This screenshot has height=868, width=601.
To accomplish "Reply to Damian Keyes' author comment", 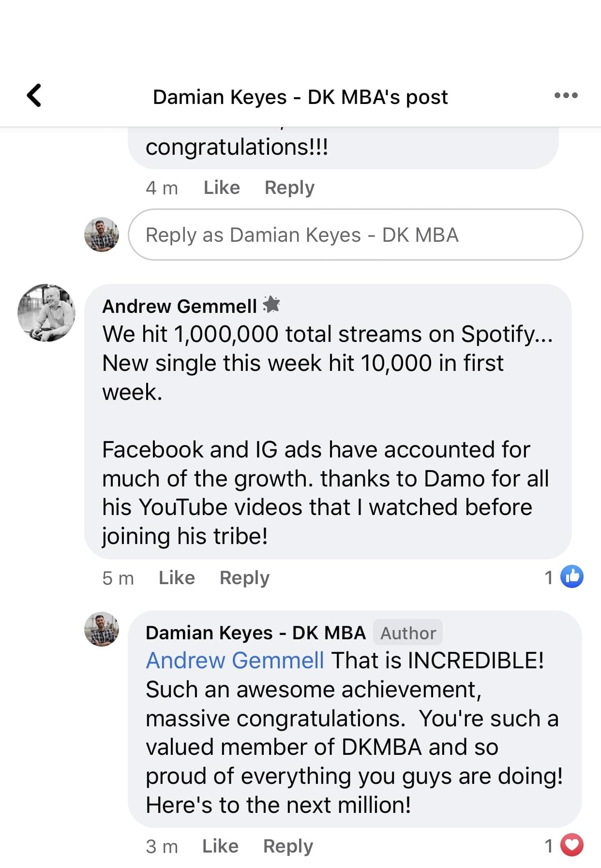I will [288, 846].
